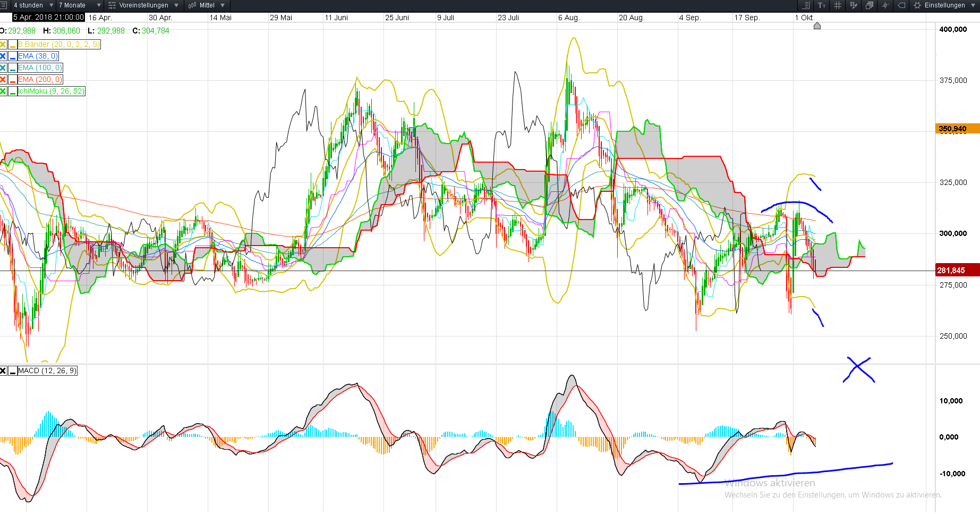The height and width of the screenshot is (514, 980).
Task: Open the list menu icon at top-left
Action: coord(3,5)
